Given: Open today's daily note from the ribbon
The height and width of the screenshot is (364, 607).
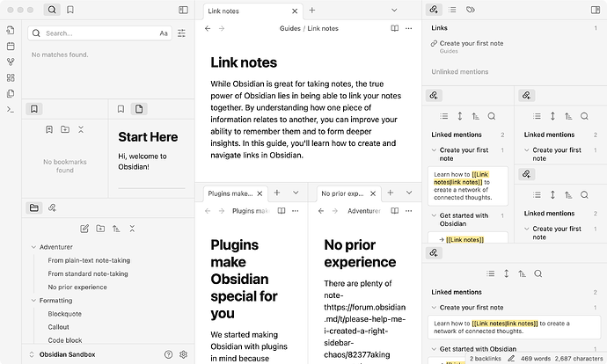Looking at the screenshot, I should coord(11,46).
